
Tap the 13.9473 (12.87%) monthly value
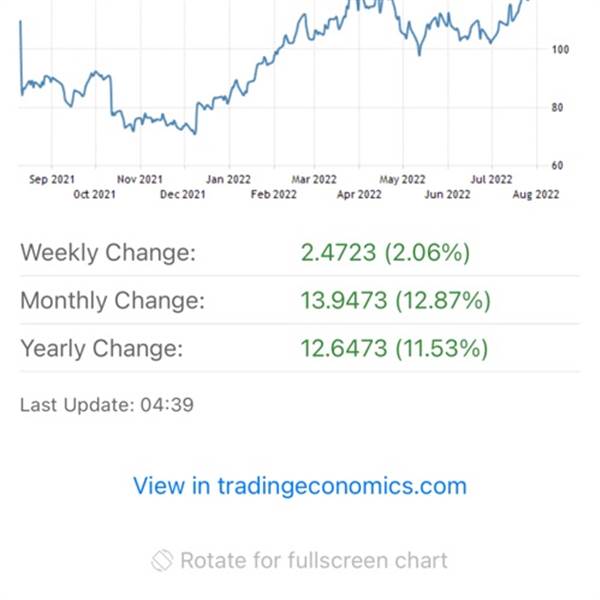click(x=396, y=300)
